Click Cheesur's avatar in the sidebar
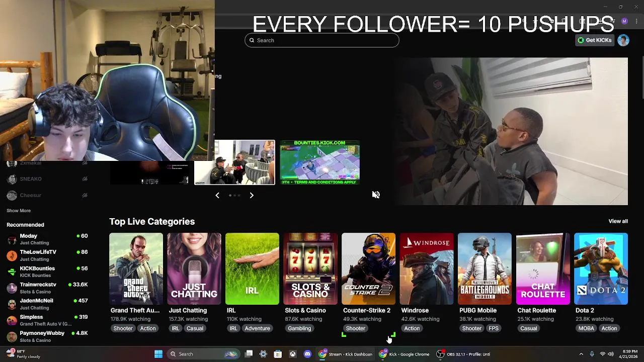Screen dimensions: 644x362 (x=12, y=195)
